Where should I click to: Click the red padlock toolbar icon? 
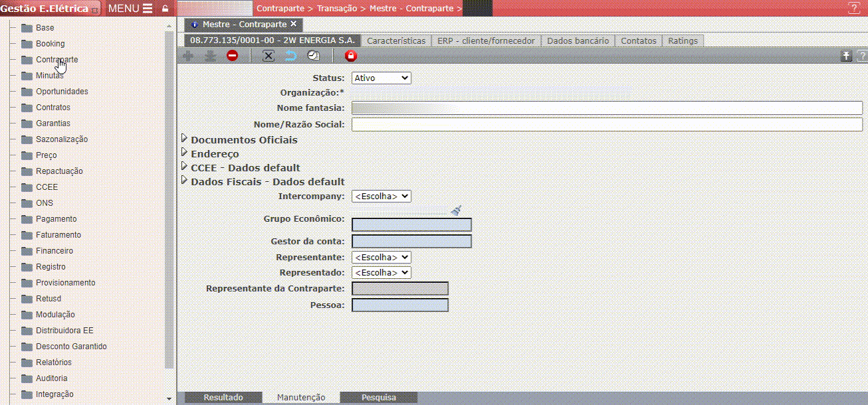351,56
